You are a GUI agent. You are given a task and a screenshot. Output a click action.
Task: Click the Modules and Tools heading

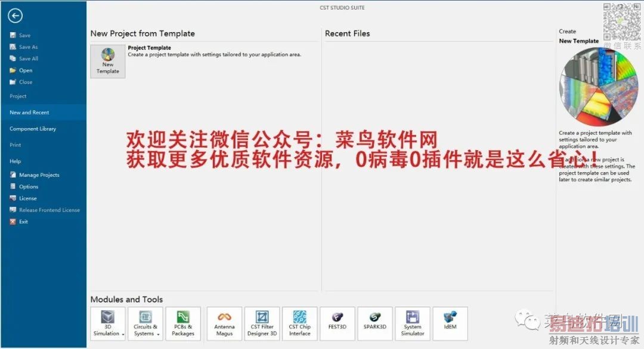tap(126, 300)
